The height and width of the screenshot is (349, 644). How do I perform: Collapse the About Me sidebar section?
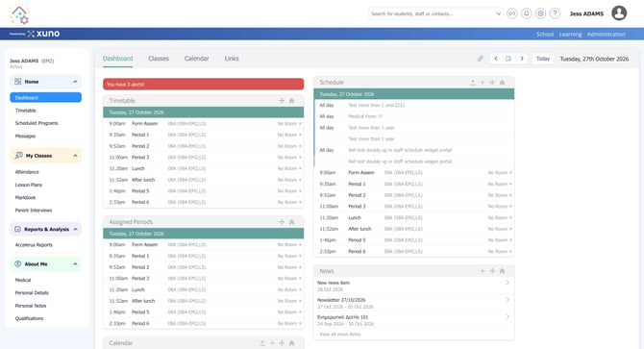[x=75, y=264]
